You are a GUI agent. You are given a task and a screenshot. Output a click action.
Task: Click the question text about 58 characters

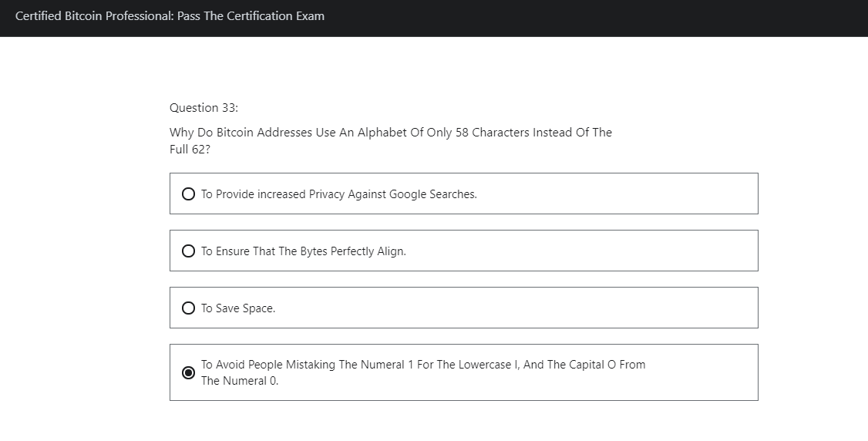click(390, 140)
